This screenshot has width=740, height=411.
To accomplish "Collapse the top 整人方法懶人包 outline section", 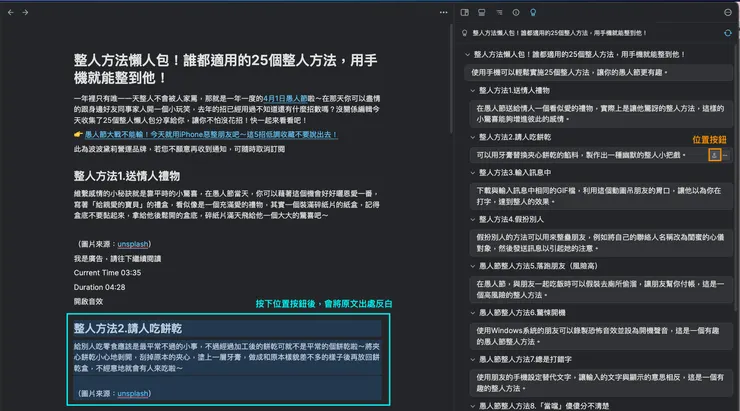I will click(467, 54).
